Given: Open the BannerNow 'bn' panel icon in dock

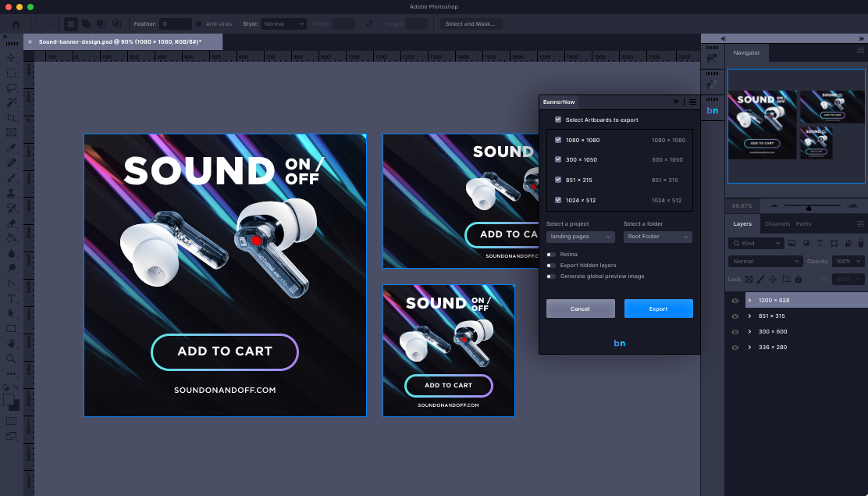Looking at the screenshot, I should pos(713,110).
